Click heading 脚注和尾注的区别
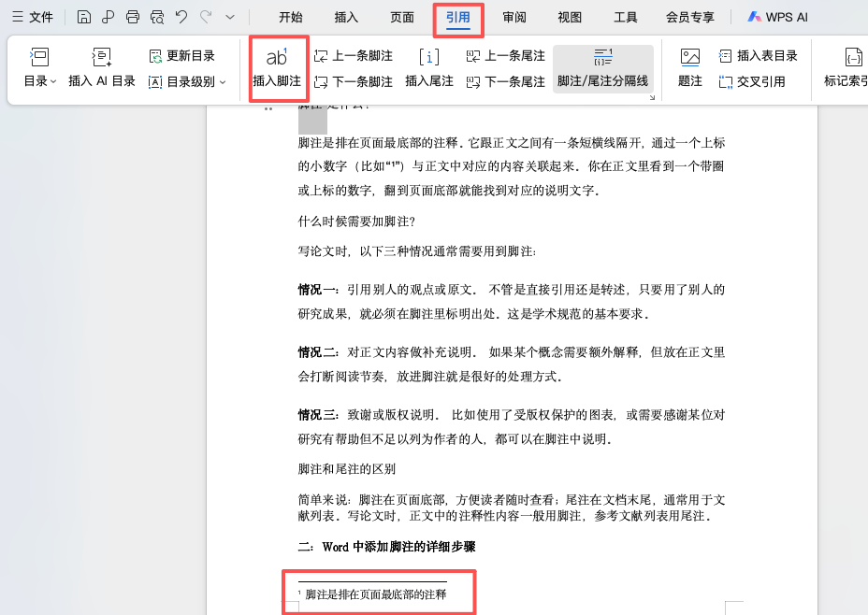Viewport: 868px width, 615px height. pos(346,469)
